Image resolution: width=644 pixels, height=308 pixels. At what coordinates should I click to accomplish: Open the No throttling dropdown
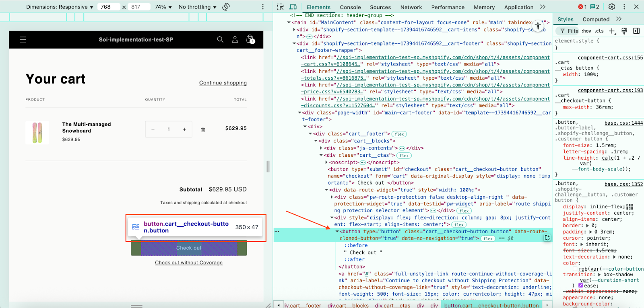197,7
